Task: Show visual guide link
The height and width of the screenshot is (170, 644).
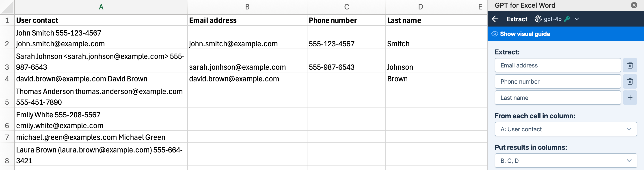Action: tap(525, 34)
